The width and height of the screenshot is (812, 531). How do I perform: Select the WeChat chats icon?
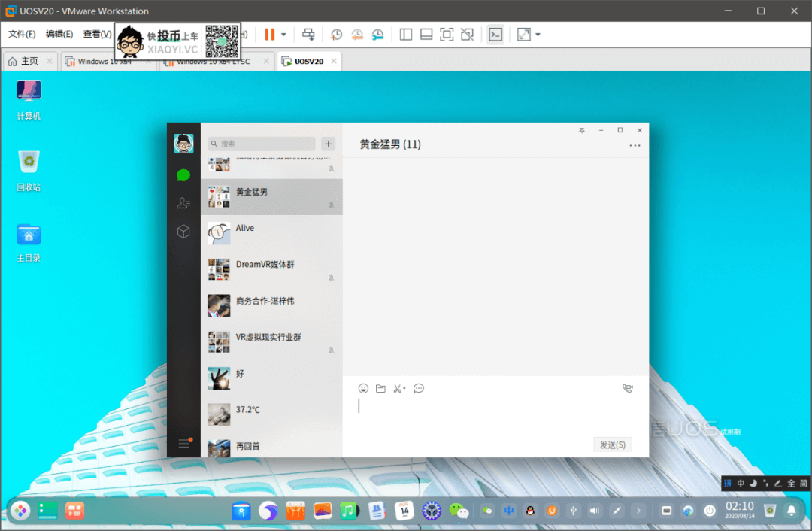coord(183,175)
